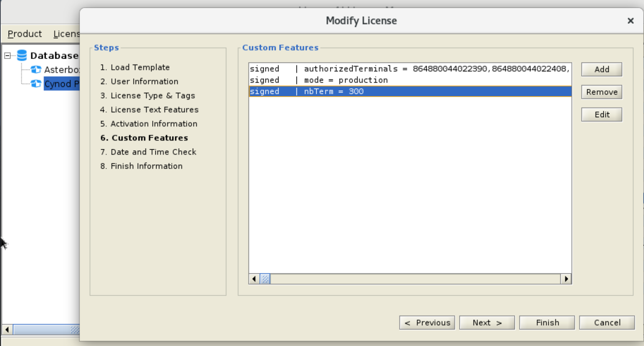Edit the selected nbTerm feature
644x346 pixels.
tap(601, 115)
